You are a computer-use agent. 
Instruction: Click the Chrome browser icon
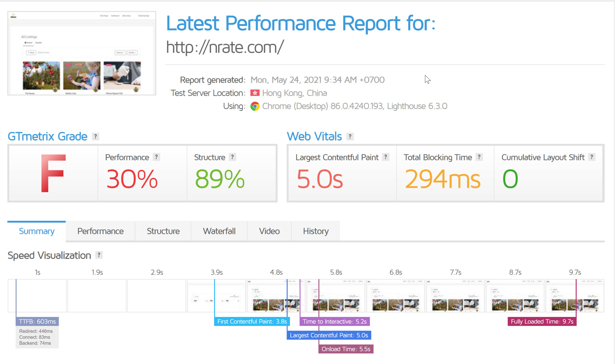point(255,106)
